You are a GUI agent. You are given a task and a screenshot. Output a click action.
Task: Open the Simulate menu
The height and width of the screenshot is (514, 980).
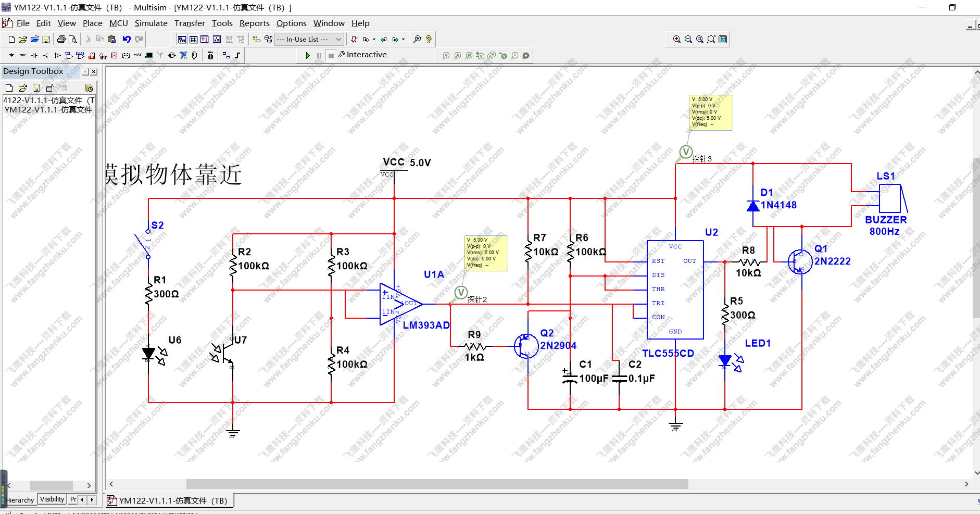pos(151,23)
